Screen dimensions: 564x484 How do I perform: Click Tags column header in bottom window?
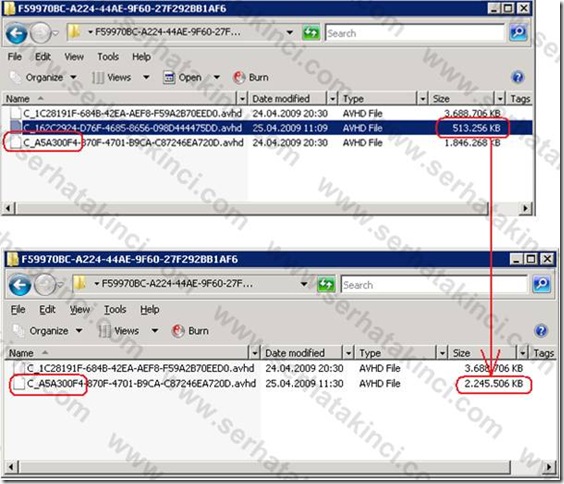pyautogui.click(x=543, y=353)
